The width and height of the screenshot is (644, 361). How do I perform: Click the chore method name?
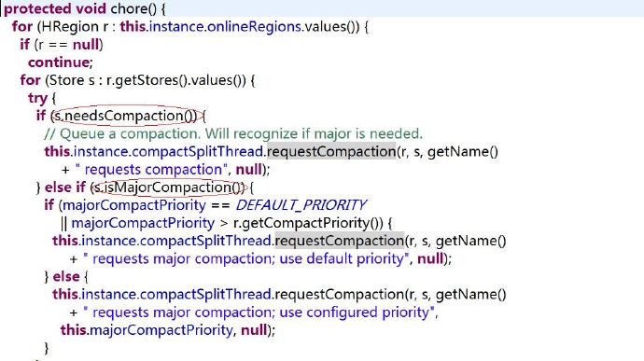(x=129, y=8)
